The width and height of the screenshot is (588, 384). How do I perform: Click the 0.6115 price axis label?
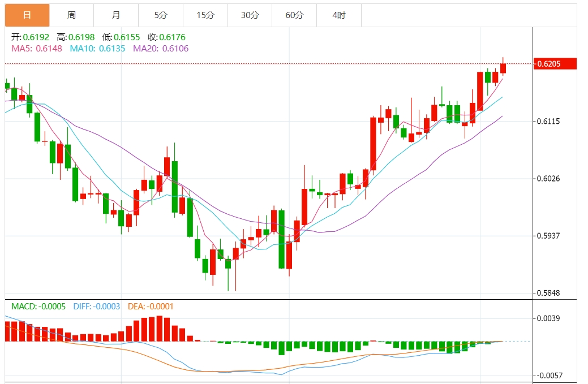coord(548,122)
